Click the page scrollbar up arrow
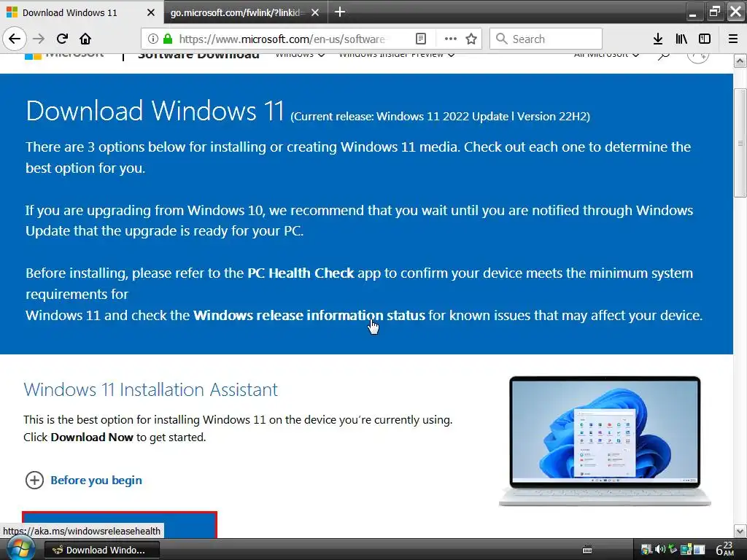 coord(740,61)
